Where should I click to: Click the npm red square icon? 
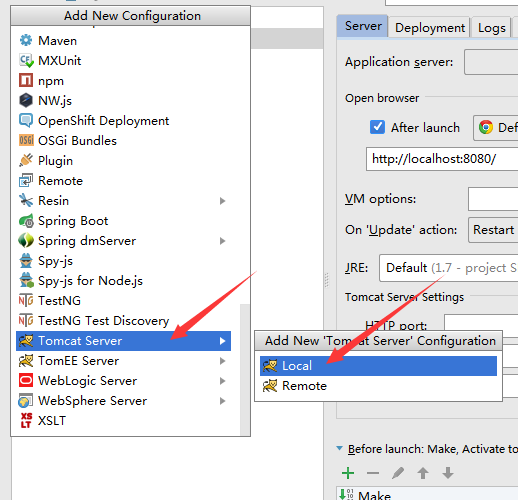pyautogui.click(x=26, y=81)
